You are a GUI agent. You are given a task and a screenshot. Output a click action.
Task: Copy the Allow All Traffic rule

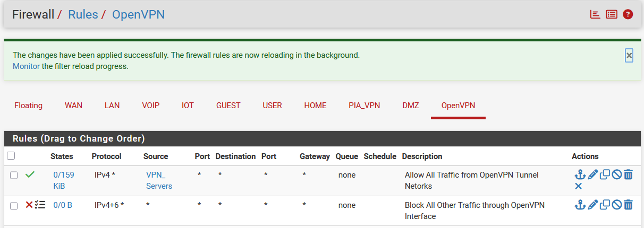[x=605, y=174]
